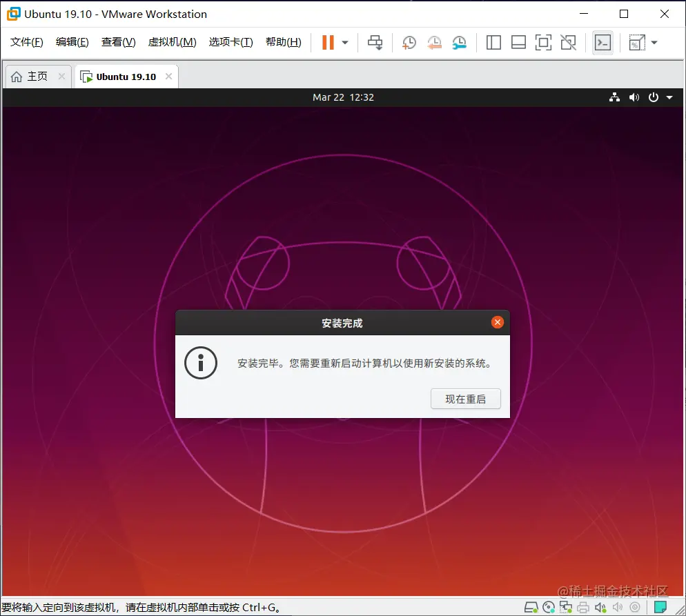Expand the Ubuntu system menu chevron

670,97
